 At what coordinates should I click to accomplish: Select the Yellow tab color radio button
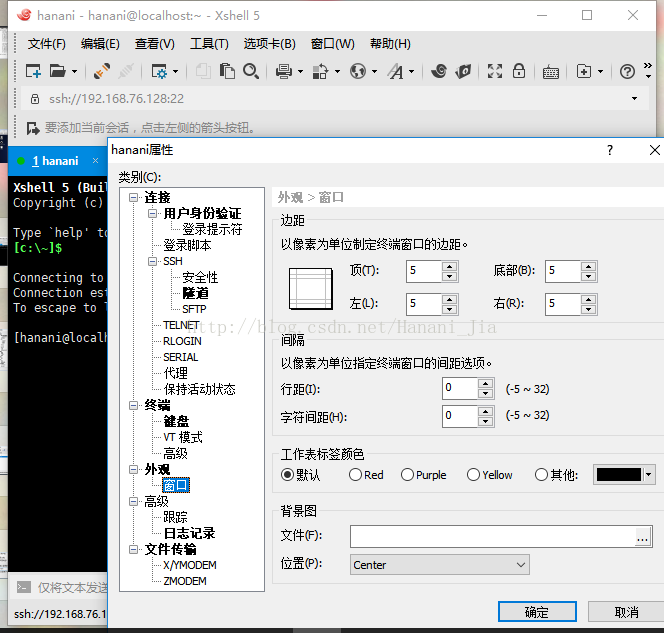tap(473, 475)
